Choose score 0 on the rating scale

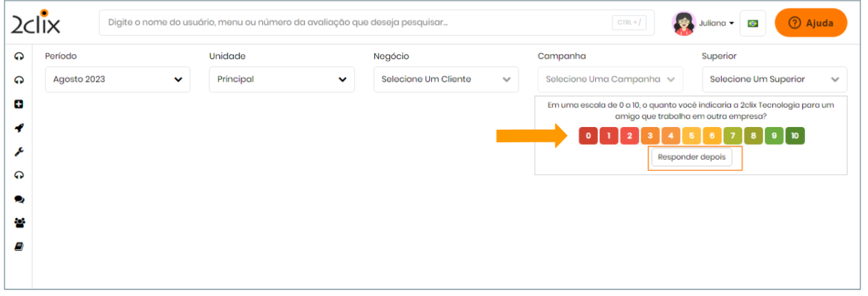click(x=588, y=136)
